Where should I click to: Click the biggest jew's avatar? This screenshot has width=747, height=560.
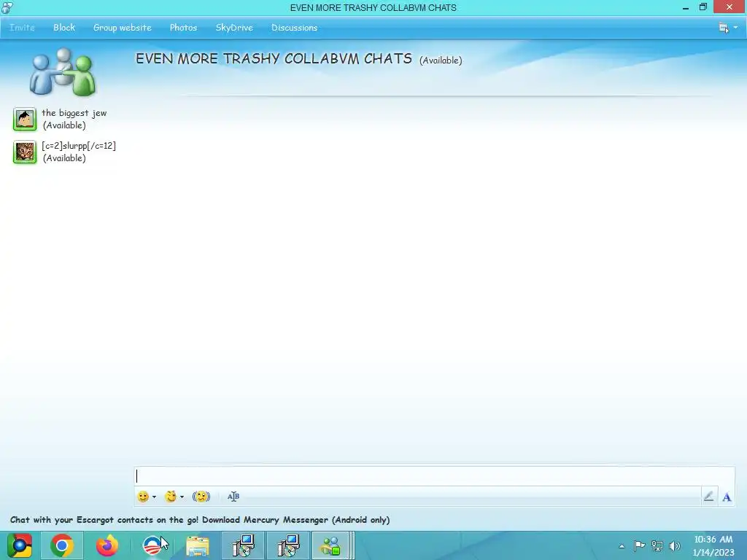(x=25, y=119)
